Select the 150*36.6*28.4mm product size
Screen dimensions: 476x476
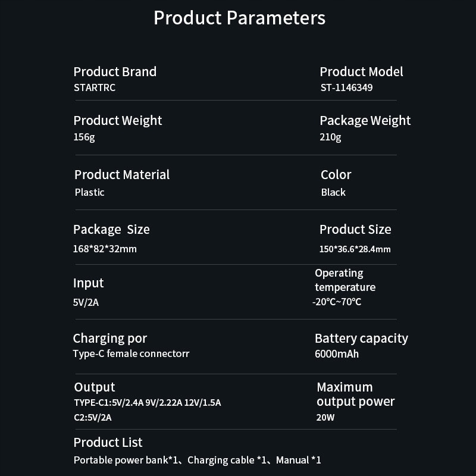355,249
